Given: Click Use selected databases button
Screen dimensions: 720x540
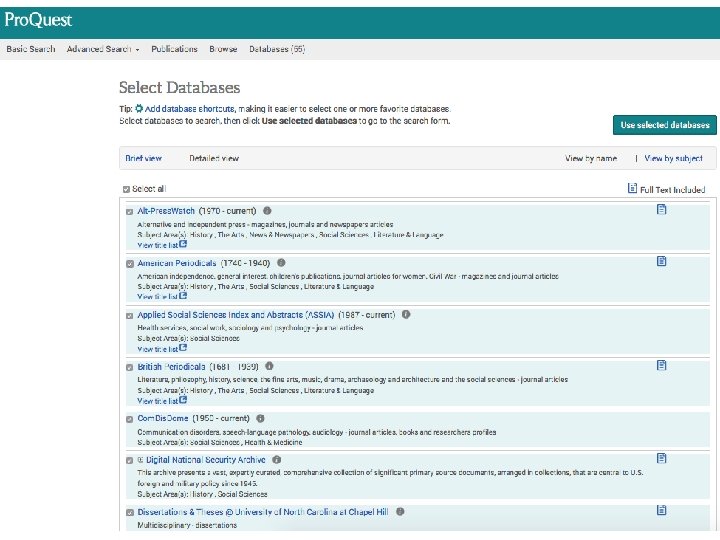Looking at the screenshot, I should point(665,125).
